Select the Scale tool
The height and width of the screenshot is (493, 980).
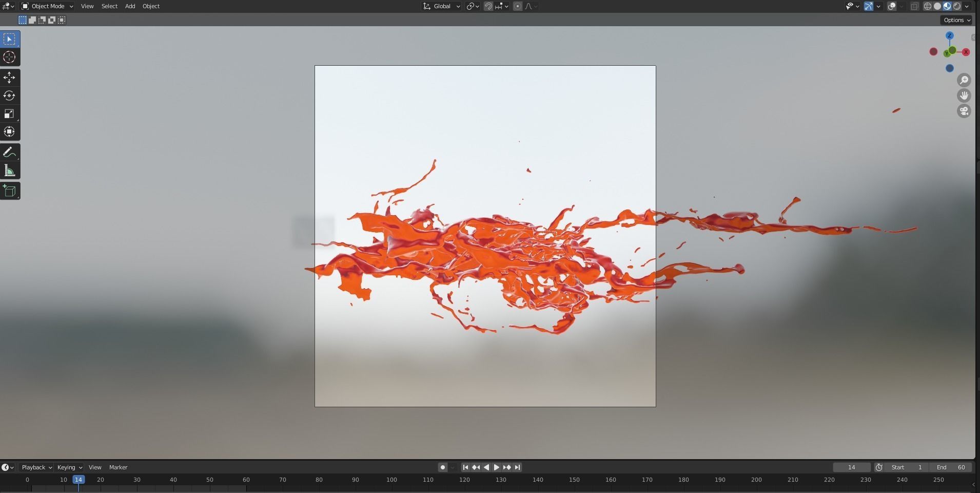(x=9, y=113)
